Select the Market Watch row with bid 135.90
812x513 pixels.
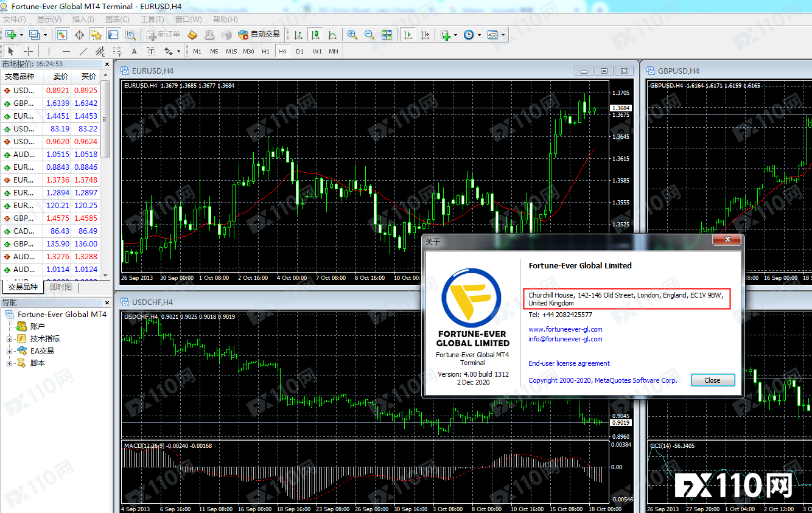(x=51, y=244)
